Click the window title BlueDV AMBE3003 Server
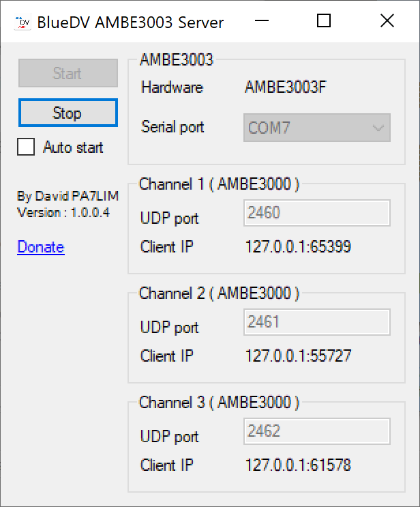Image resolution: width=420 pixels, height=507 pixels. [131, 22]
